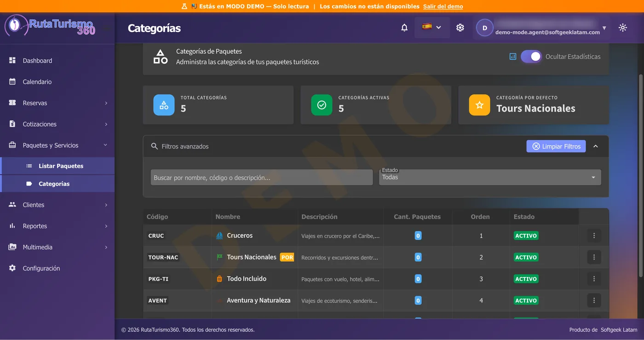Viewport: 644px width, 340px height.
Task: Click the Total Categorías blue shapes icon
Action: 164,105
